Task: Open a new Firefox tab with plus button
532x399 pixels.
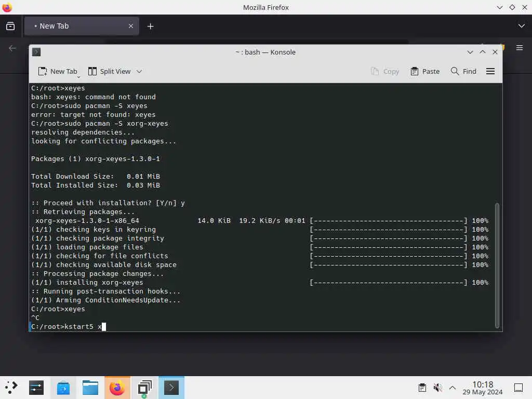Action: [x=150, y=26]
